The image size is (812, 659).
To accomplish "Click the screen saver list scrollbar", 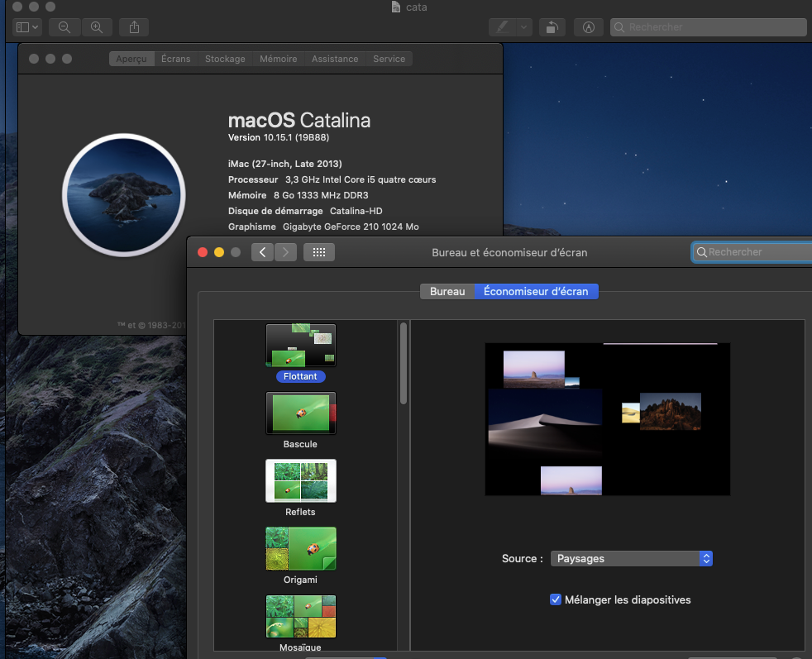I will coord(404,364).
